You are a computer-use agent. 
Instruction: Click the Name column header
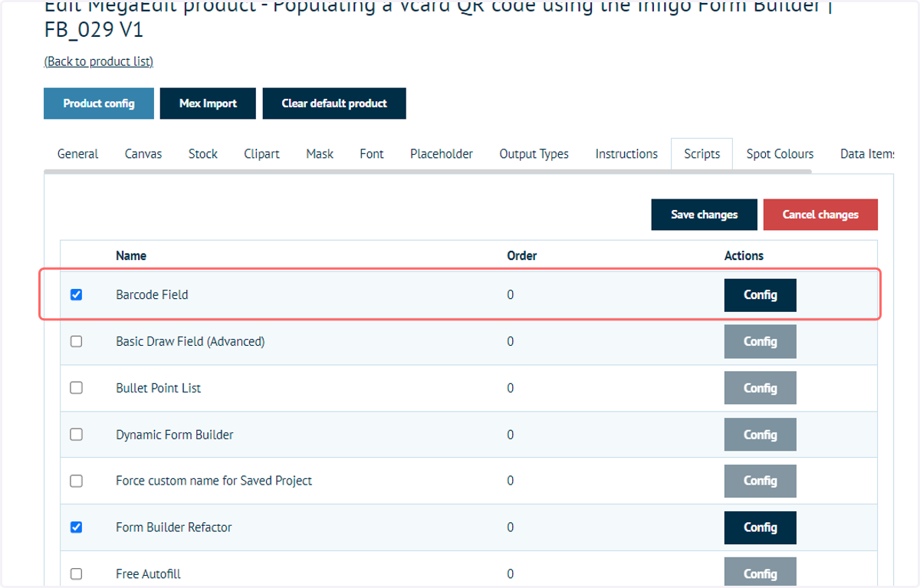click(x=131, y=255)
